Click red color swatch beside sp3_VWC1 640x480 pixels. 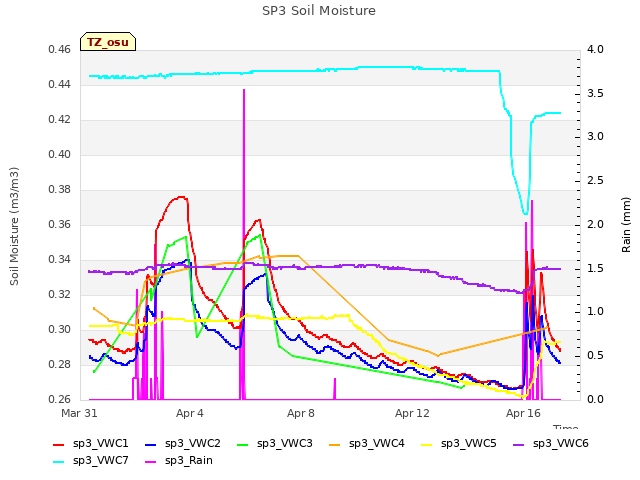(x=59, y=444)
